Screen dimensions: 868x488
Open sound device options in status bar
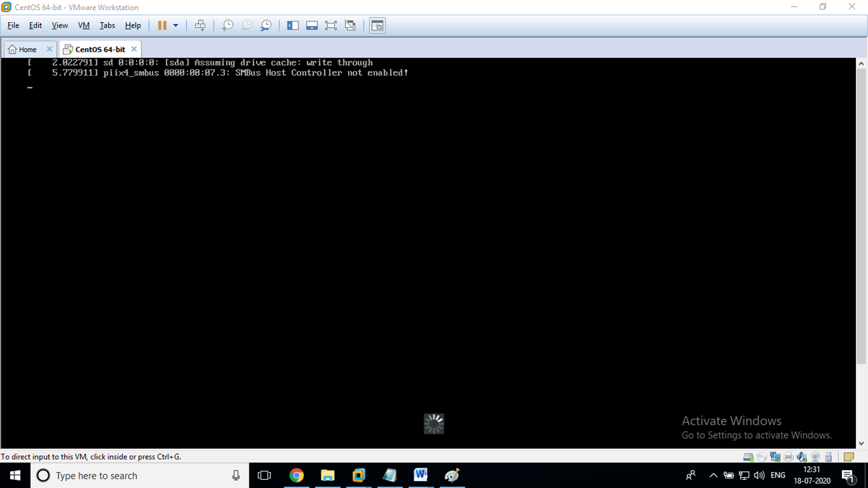point(802,456)
